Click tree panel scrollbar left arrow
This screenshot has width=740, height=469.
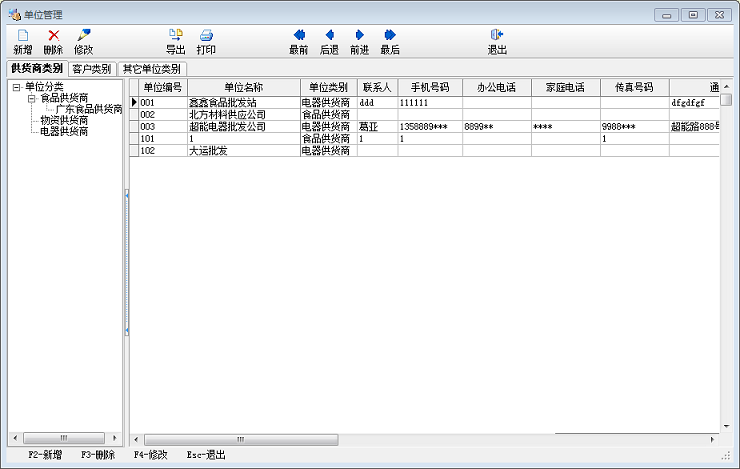(x=16, y=438)
